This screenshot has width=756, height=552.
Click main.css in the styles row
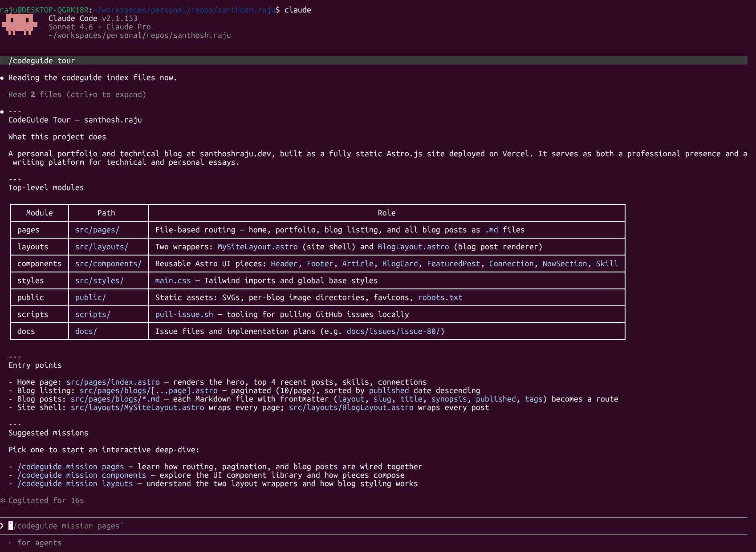(173, 280)
